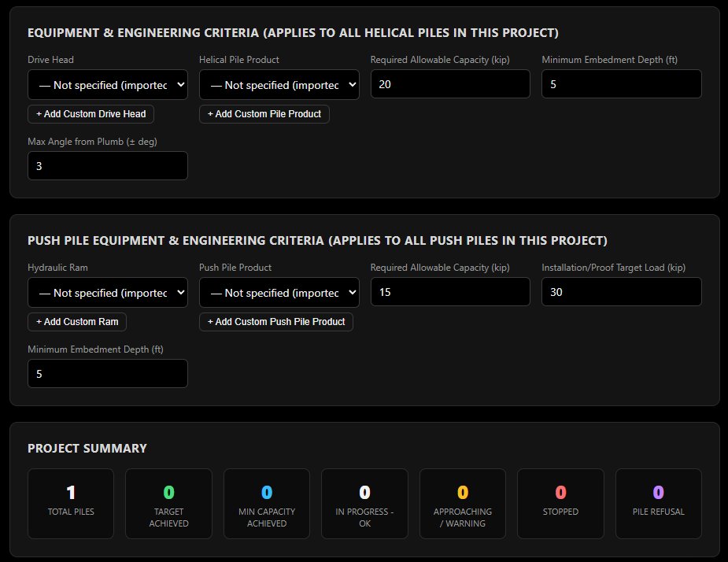The image size is (728, 562).
Task: Click Add Custom Push Pile Product button
Action: 276,321
